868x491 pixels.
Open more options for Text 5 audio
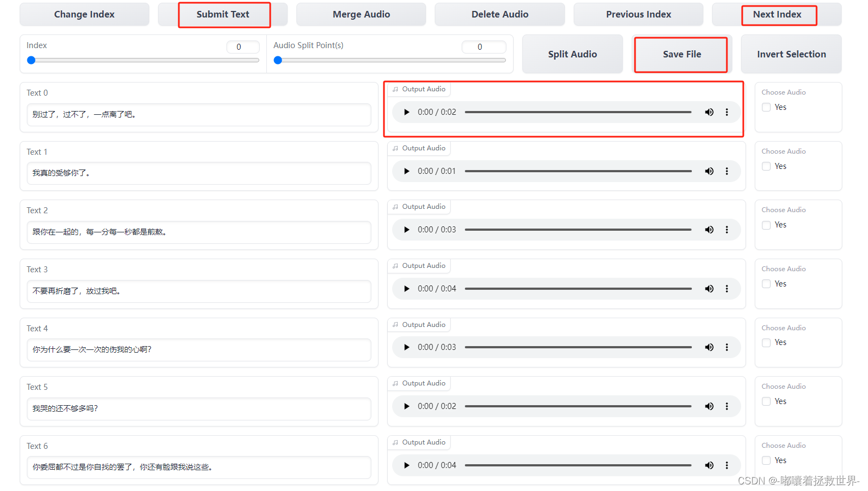click(727, 406)
